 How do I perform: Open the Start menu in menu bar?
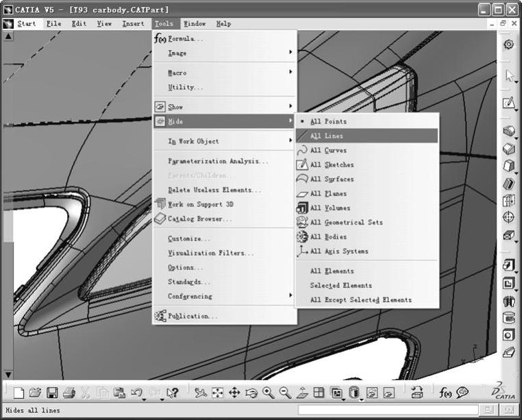(26, 24)
